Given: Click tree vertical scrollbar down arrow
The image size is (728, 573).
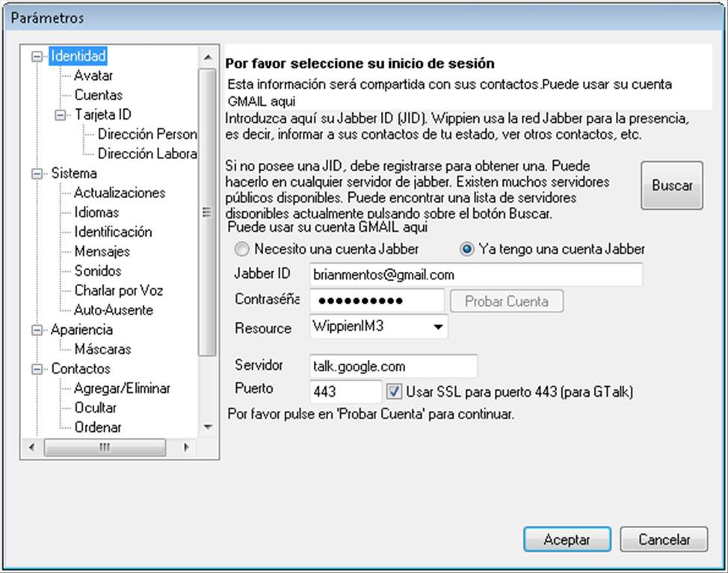Looking at the screenshot, I should [x=208, y=427].
